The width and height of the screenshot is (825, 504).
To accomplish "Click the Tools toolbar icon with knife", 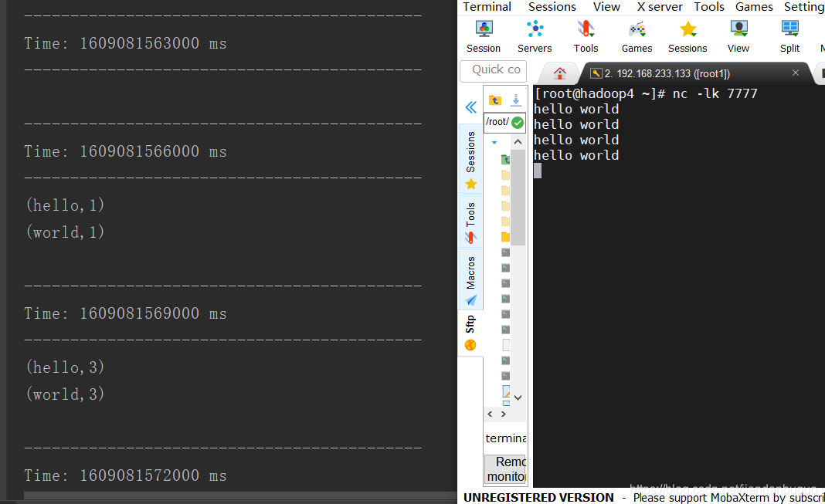I will click(586, 36).
